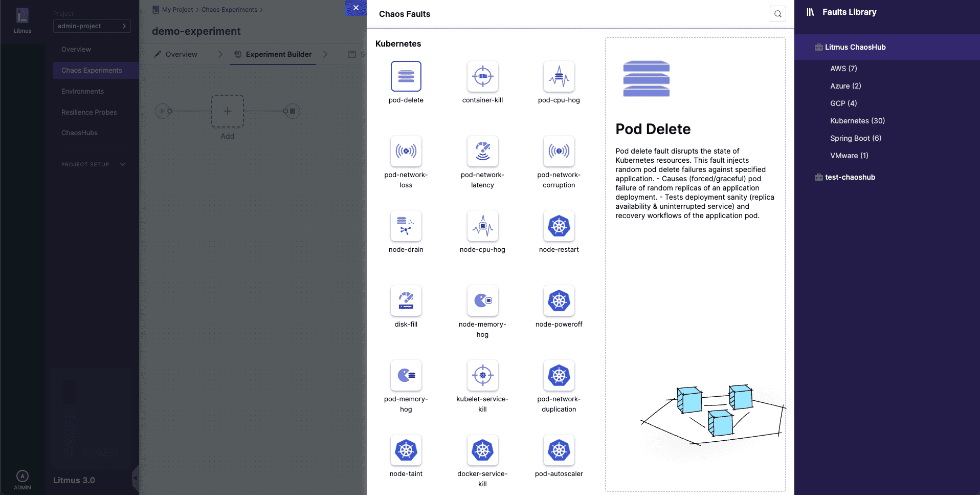This screenshot has width=980, height=495.
Task: Click the pod cubes illustration
Action: tap(713, 415)
